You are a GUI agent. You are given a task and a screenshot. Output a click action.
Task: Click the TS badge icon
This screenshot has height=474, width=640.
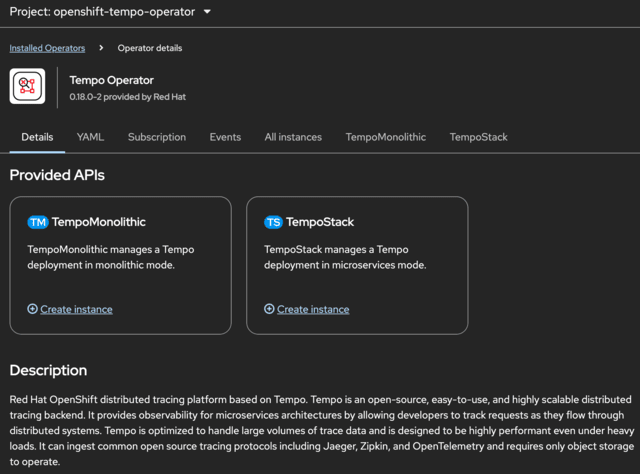click(x=273, y=222)
